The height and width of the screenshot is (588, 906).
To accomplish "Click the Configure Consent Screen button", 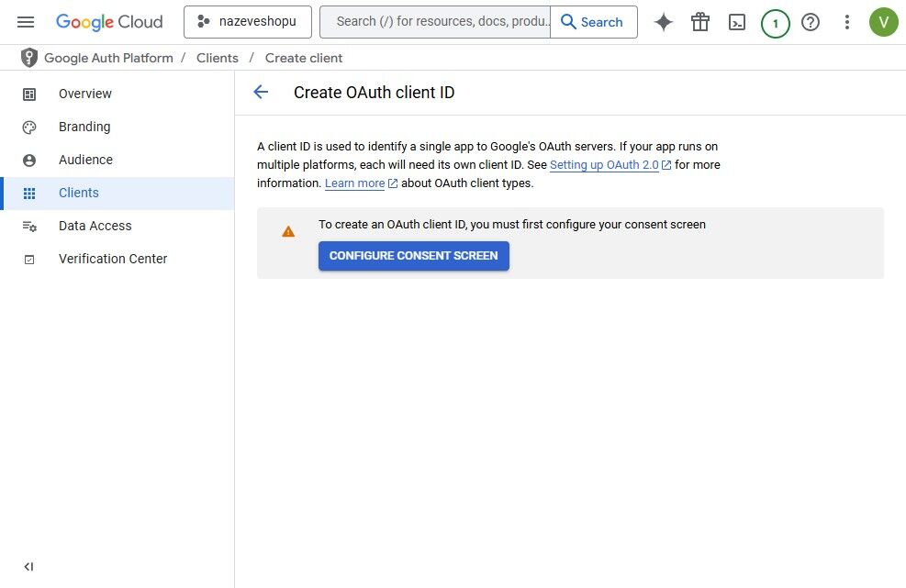I will click(414, 255).
